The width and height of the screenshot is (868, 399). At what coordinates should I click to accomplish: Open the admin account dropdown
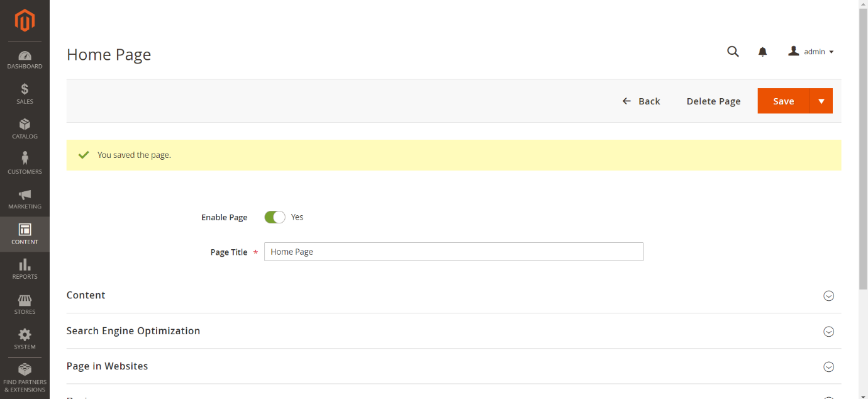(x=811, y=52)
